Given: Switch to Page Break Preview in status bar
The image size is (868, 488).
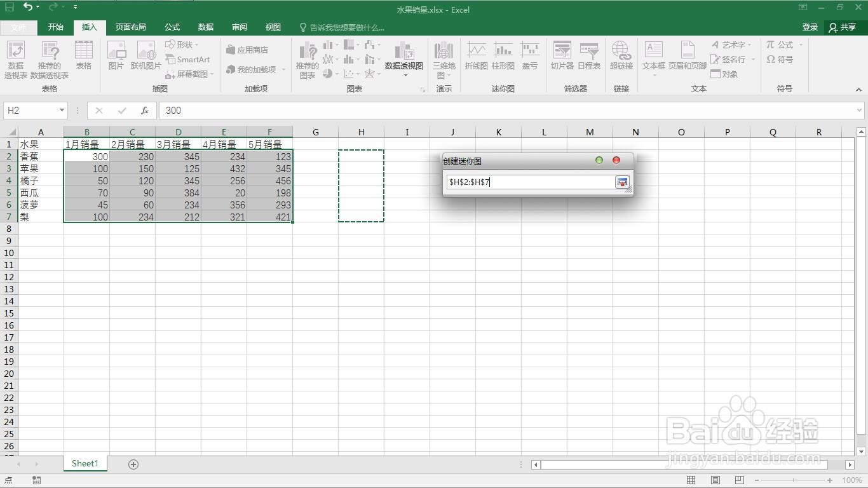Looking at the screenshot, I should point(739,480).
